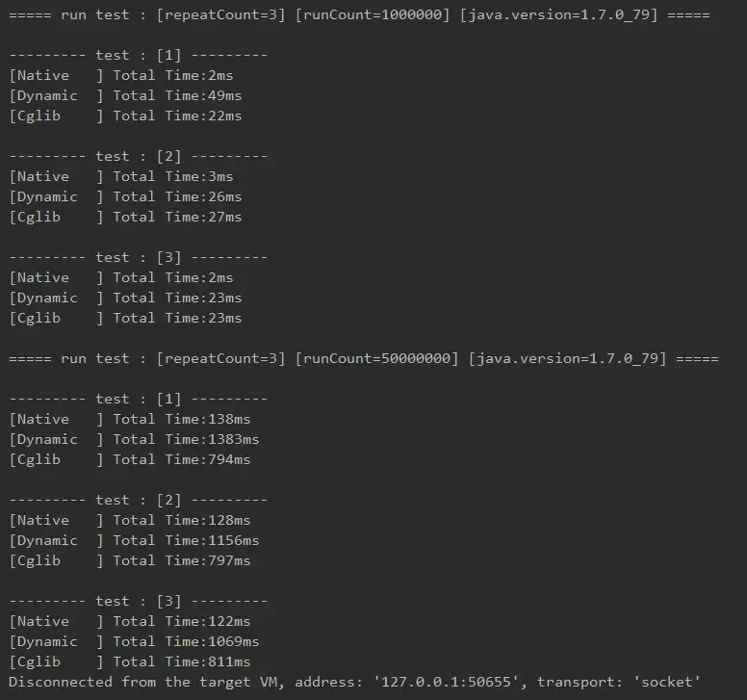Image resolution: width=747 pixels, height=700 pixels.
Task: Click the Native Total Time:3ms line
Action: pos(121,176)
